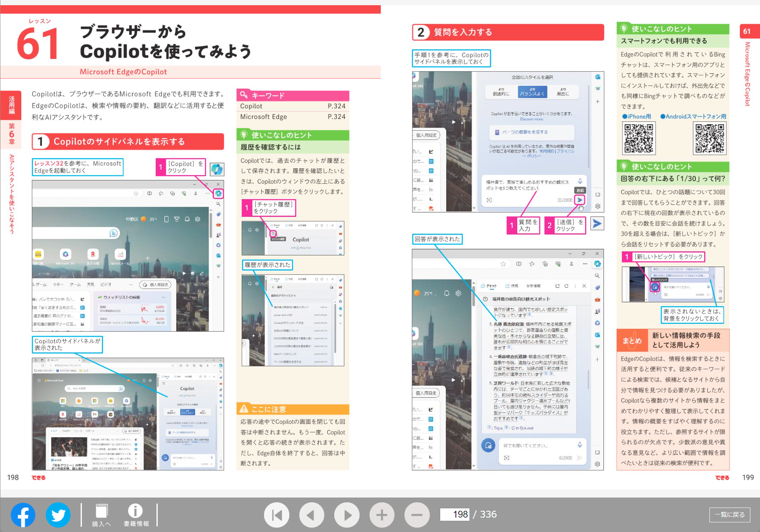Click the ●Androidスマートフォン用 label
Image resolution: width=760 pixels, height=532 pixels.
point(693,117)
